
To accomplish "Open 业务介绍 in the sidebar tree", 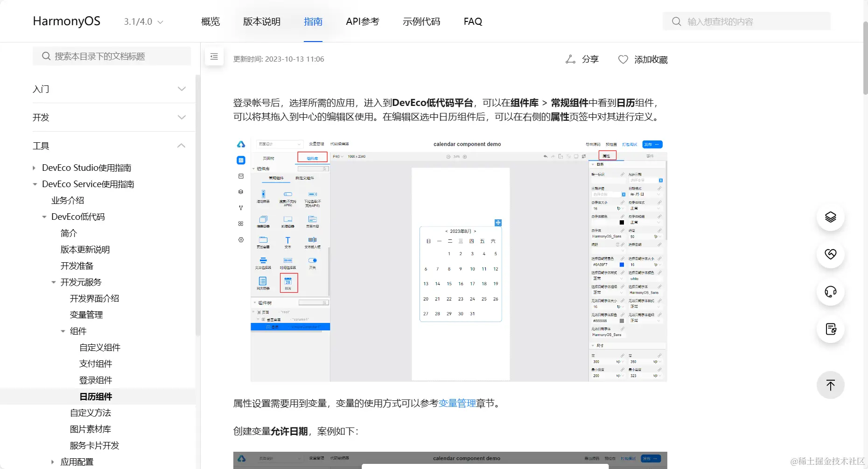I will pos(68,201).
